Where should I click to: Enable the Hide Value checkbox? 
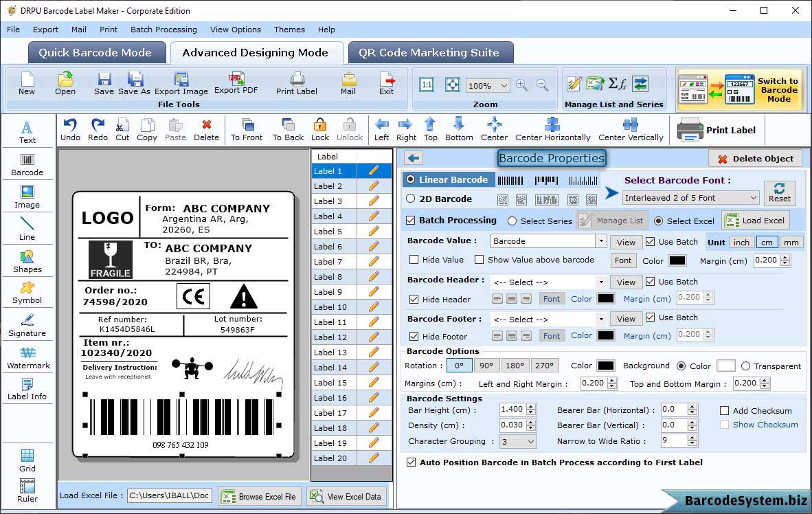[x=414, y=260]
